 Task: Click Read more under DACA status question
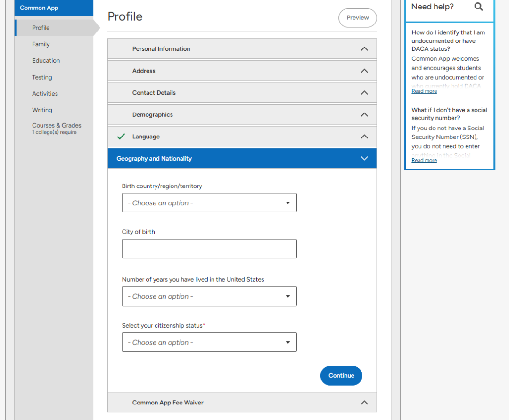point(424,91)
